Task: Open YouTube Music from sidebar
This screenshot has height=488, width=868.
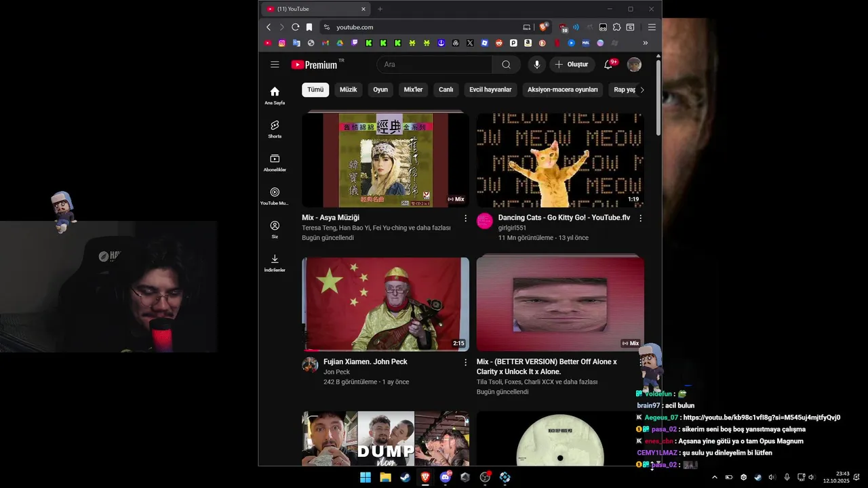Action: click(275, 197)
